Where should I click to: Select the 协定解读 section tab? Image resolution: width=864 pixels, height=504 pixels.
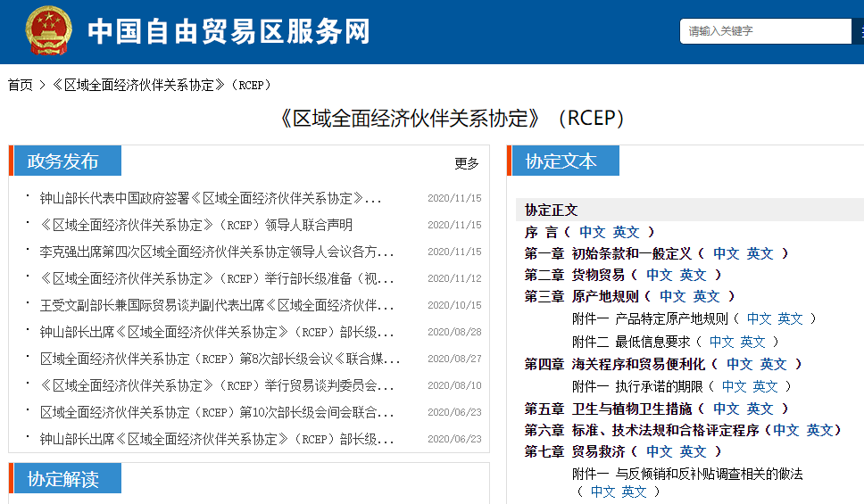[67, 478]
